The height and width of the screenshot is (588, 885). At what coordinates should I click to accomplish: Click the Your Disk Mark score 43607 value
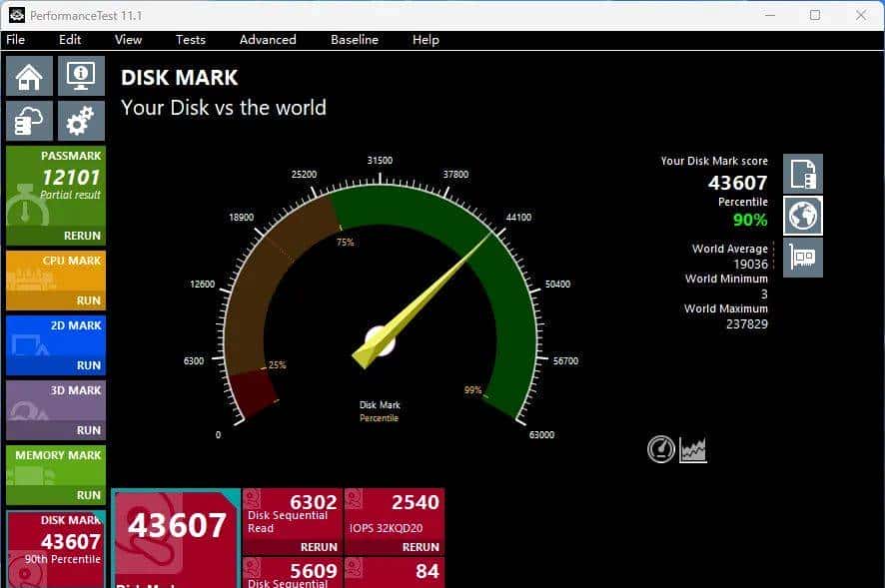click(738, 183)
